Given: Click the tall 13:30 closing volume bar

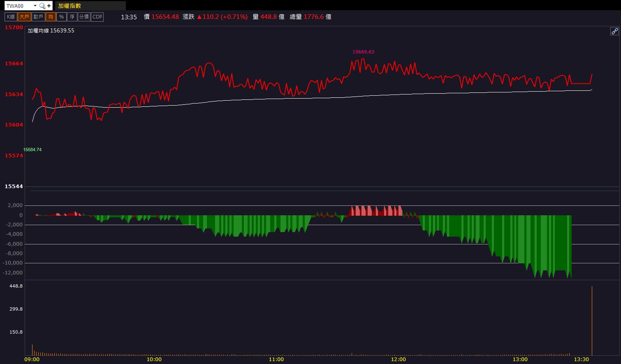Looking at the screenshot, I should [x=592, y=320].
